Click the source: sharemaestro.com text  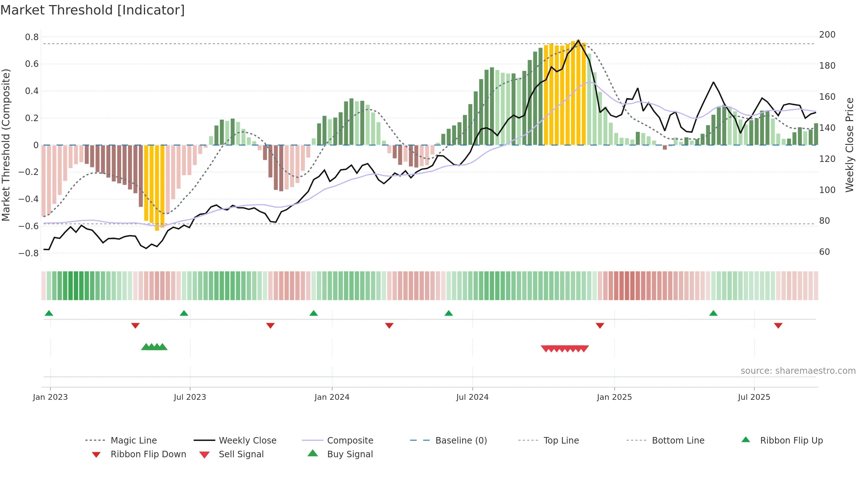tap(798, 371)
